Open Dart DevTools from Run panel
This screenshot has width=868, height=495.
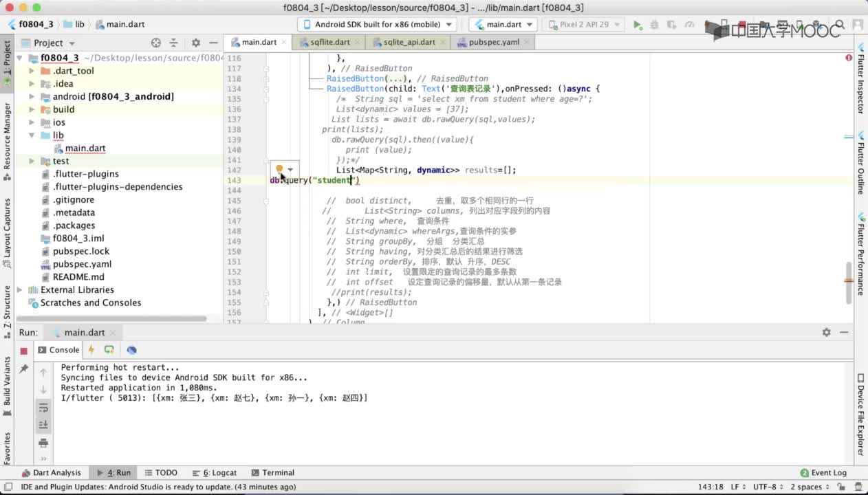coord(131,350)
